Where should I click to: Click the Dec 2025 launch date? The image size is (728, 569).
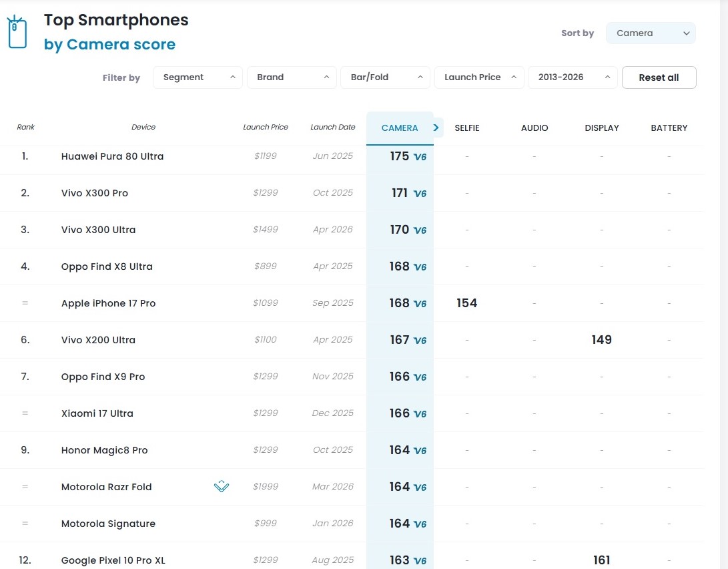tap(333, 413)
